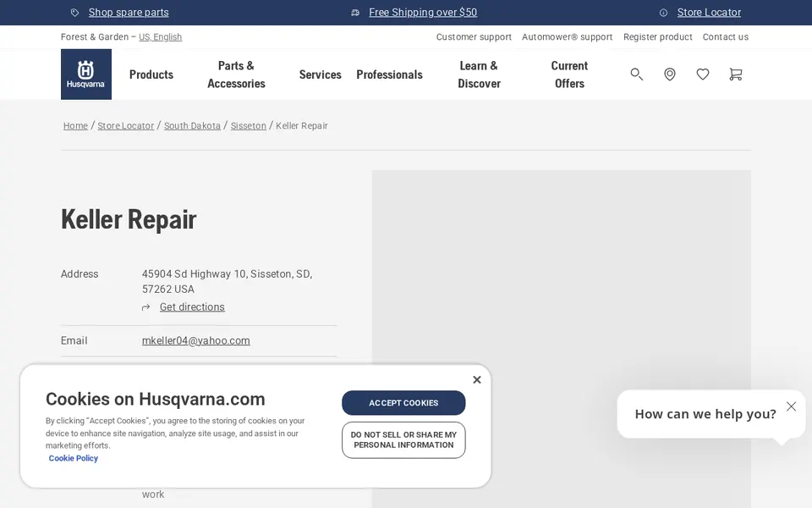Click the Shop spare parts link
Screen dimensions: 812x508
coord(129,13)
